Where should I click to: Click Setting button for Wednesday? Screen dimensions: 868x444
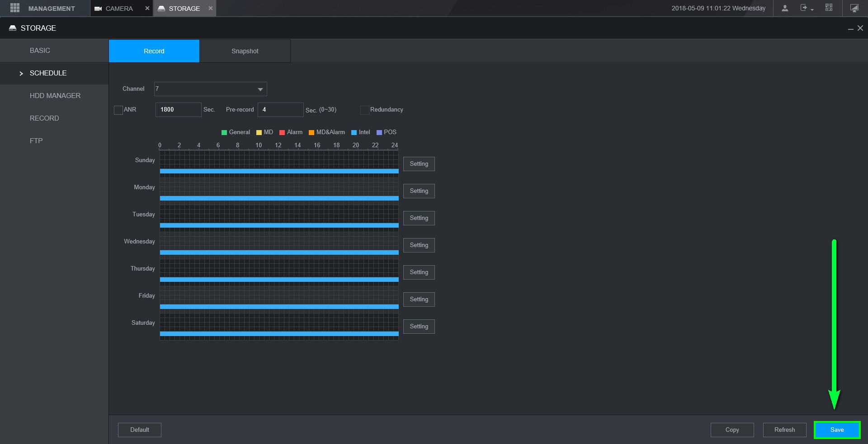419,245
